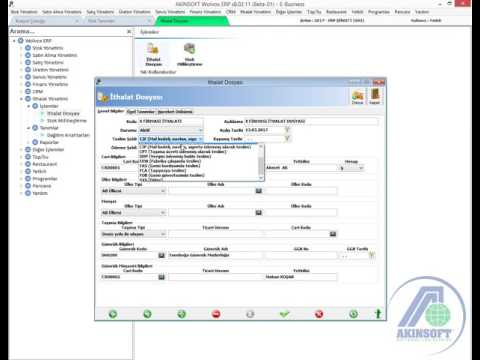Switch to Özel Tanımlar tab in dialog

pos(141,112)
